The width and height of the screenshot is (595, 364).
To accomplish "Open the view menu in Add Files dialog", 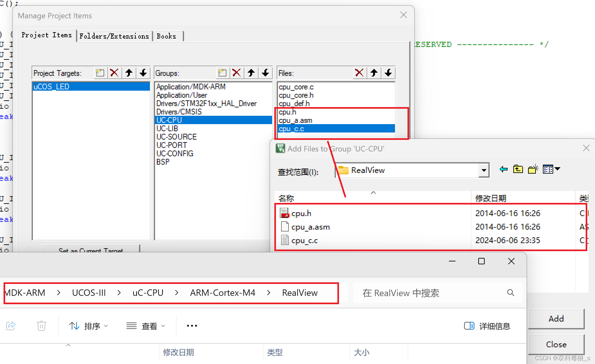I will (x=551, y=169).
